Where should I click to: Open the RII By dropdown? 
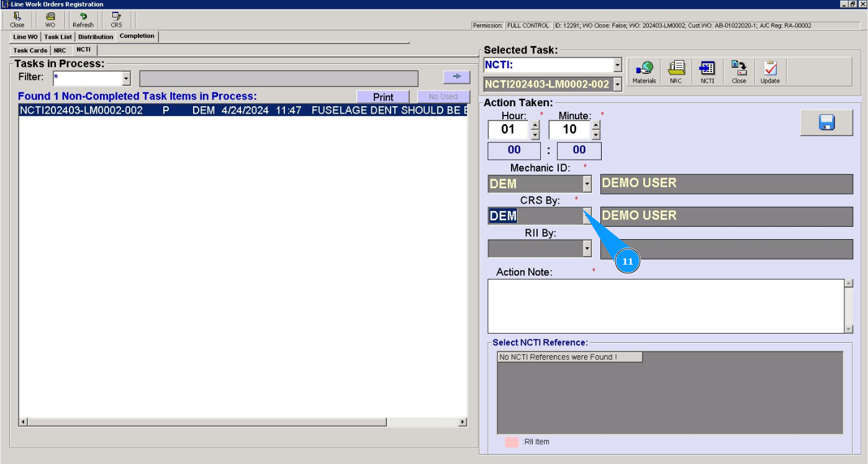[587, 249]
